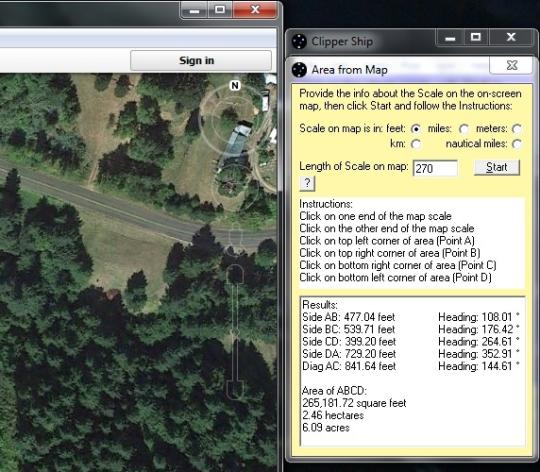Click the Start button

pyautogui.click(x=497, y=167)
